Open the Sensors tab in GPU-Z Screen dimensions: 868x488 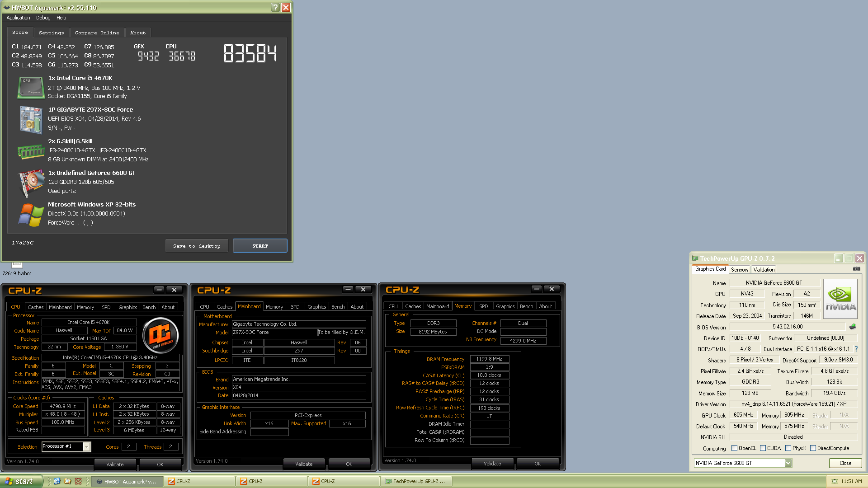(x=740, y=269)
